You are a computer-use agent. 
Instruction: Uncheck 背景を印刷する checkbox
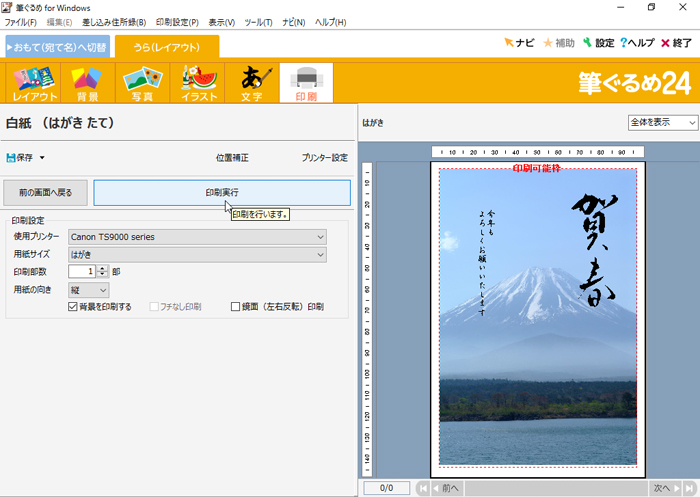point(74,307)
